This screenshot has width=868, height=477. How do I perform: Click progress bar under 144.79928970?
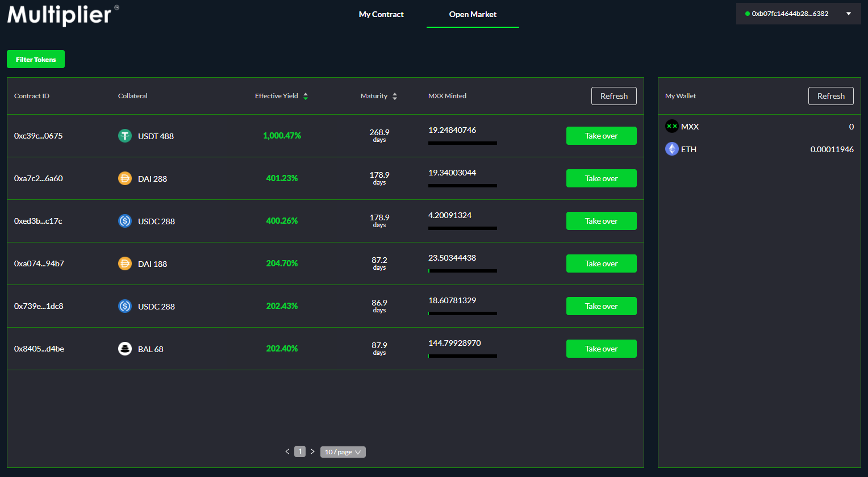tap(462, 356)
